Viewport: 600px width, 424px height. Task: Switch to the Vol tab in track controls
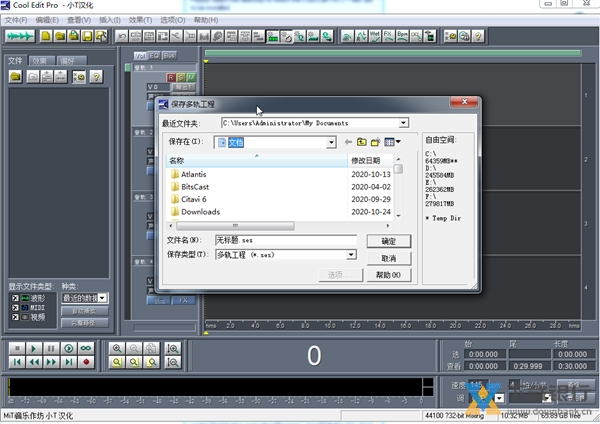[x=140, y=56]
